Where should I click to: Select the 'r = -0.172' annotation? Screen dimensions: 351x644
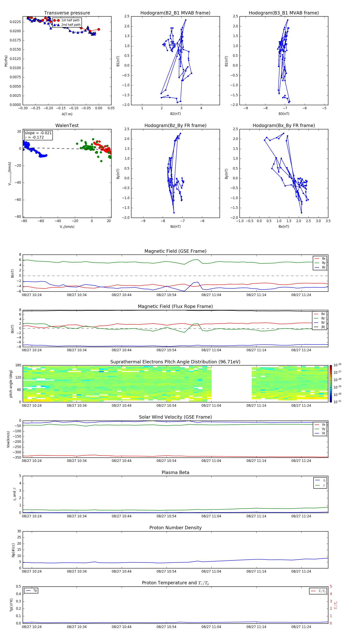pos(35,137)
